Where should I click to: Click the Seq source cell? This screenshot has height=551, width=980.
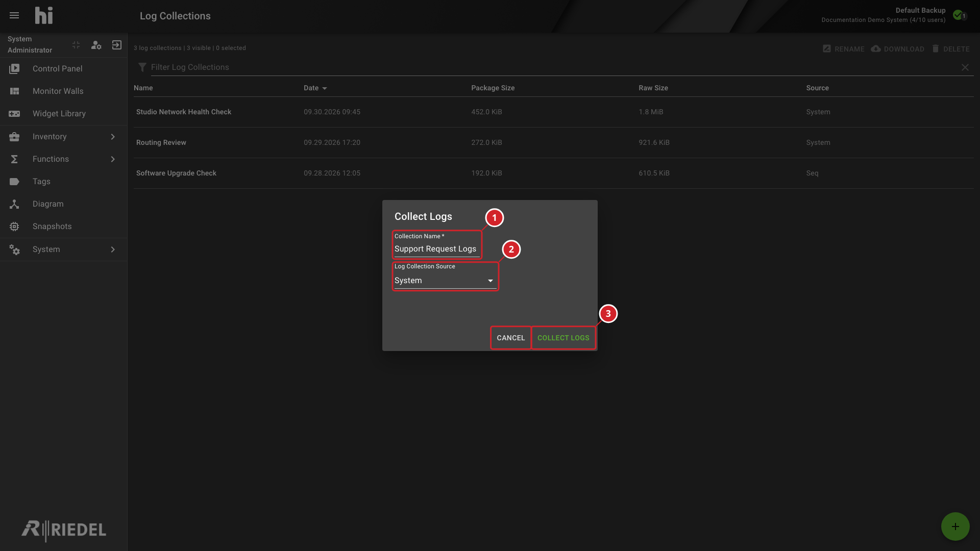pyautogui.click(x=812, y=173)
